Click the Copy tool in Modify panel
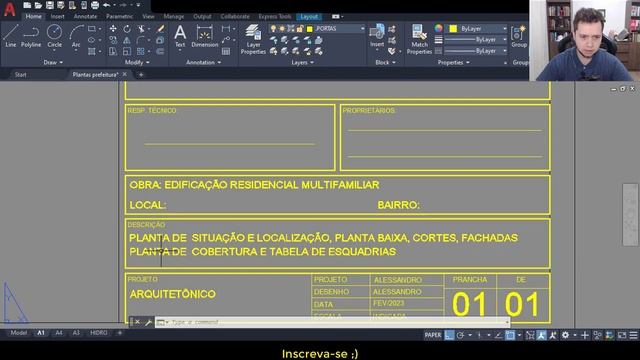This screenshot has width=640, height=360. point(113,40)
